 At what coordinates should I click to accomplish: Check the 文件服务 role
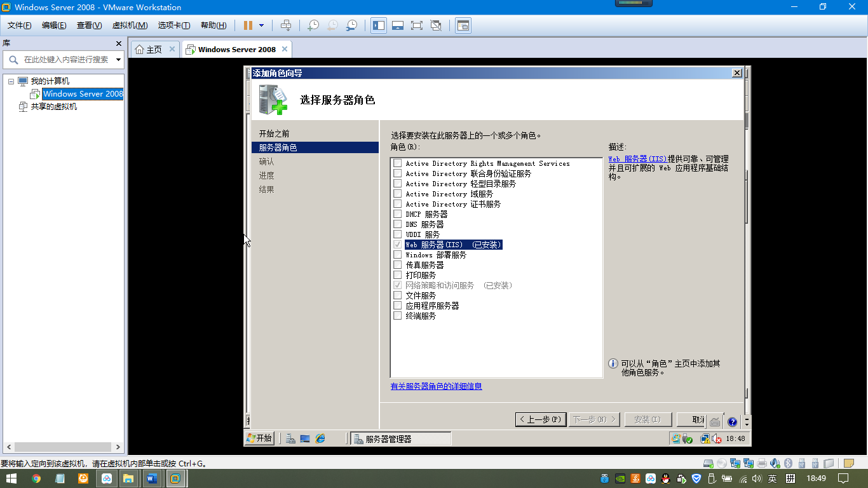pos(398,295)
